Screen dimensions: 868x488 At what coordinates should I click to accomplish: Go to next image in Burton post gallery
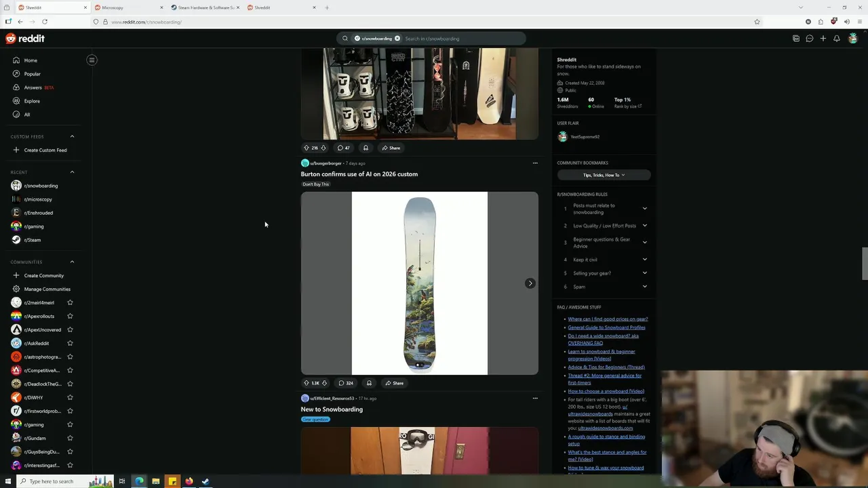point(530,283)
